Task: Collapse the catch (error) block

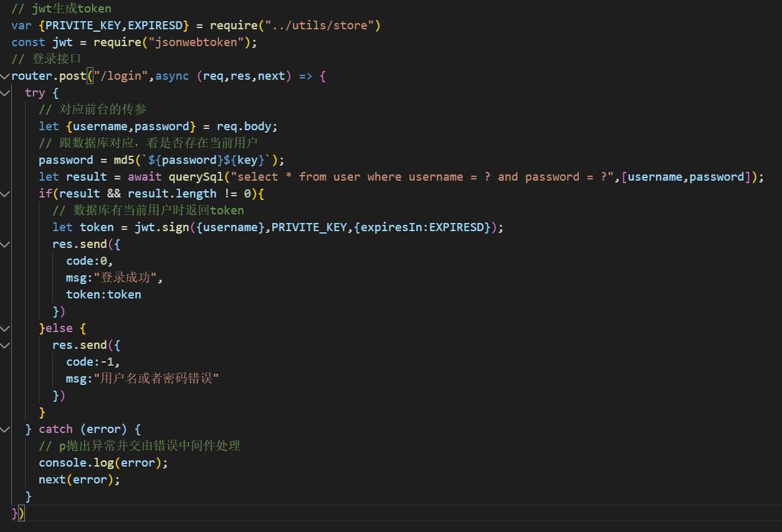Action: point(5,429)
